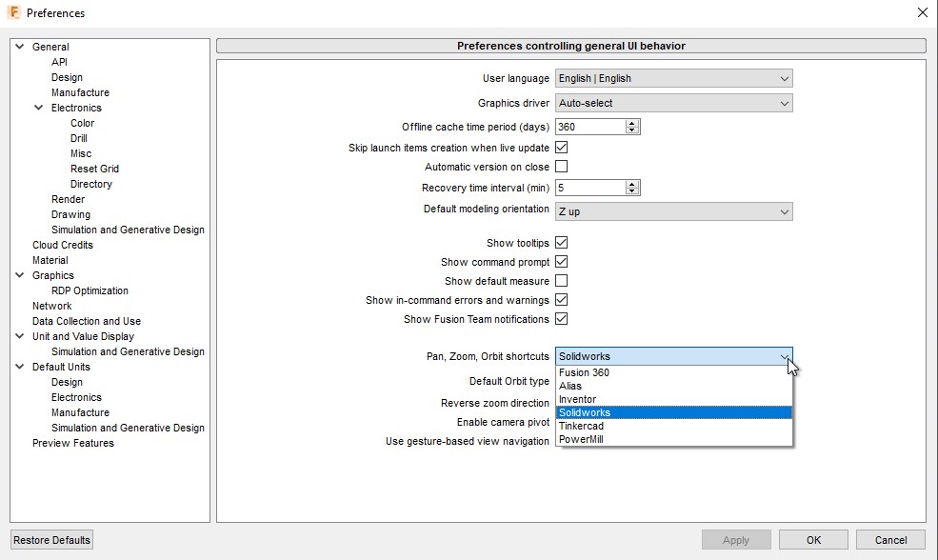
Task: Open Default modeling orientation dropdown
Action: coord(673,211)
